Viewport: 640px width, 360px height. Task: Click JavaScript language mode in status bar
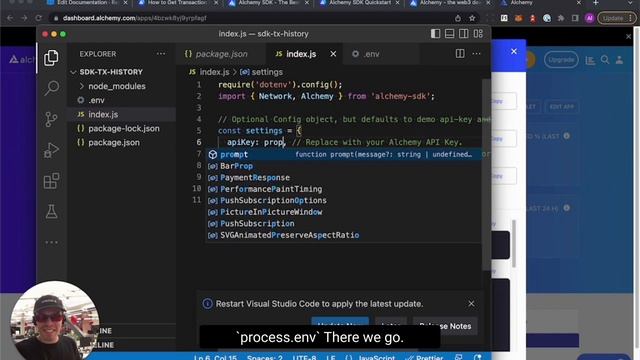click(376, 357)
